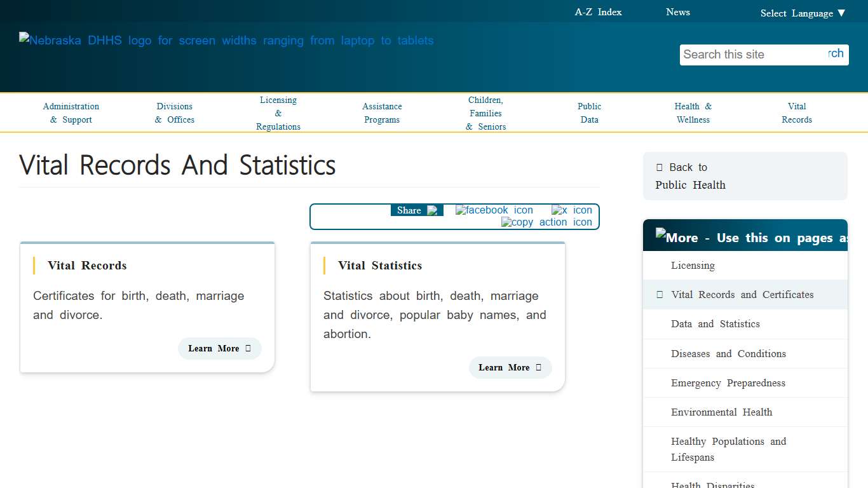Open the Divisions & Offices menu
The height and width of the screenshot is (488, 868).
point(174,112)
